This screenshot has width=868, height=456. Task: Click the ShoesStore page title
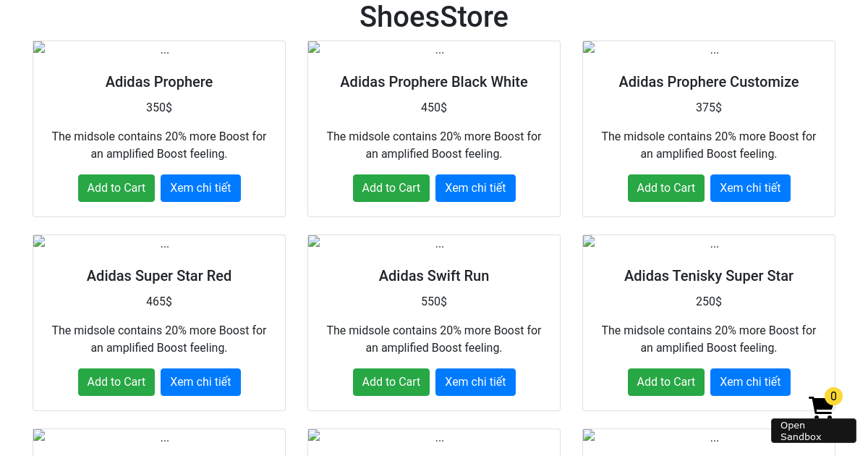point(434,17)
